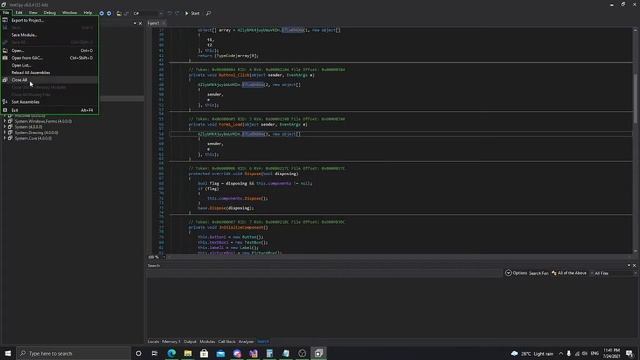Click the open file folder icon in the toolbar
Screen dimensions: 640x360
pyautogui.click(x=119, y=13)
